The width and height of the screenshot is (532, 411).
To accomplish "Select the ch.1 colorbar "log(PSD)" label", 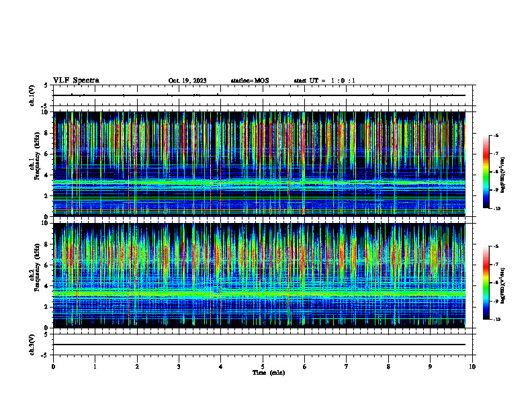I will (x=503, y=175).
